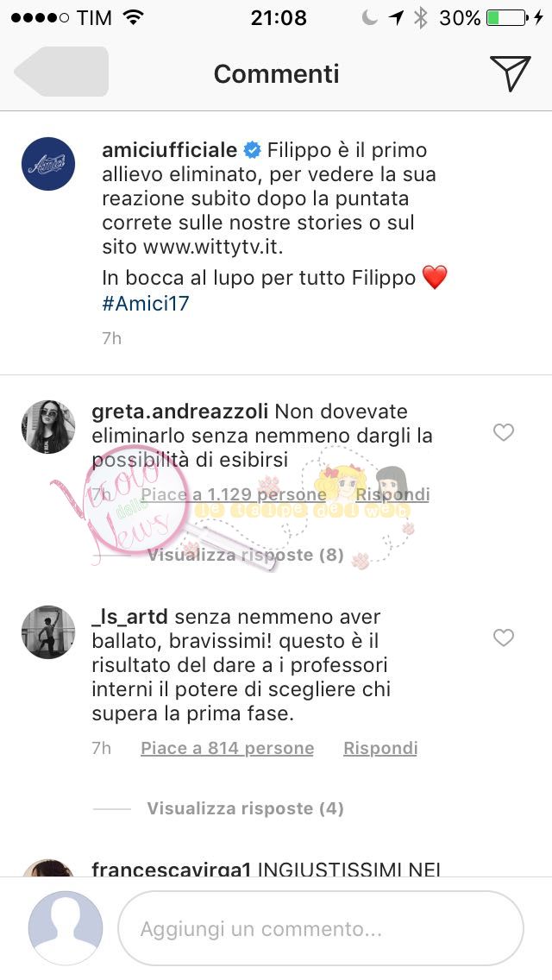Like greta.andreazzoli's comment with heart
This screenshot has width=552, height=980.
[503, 432]
